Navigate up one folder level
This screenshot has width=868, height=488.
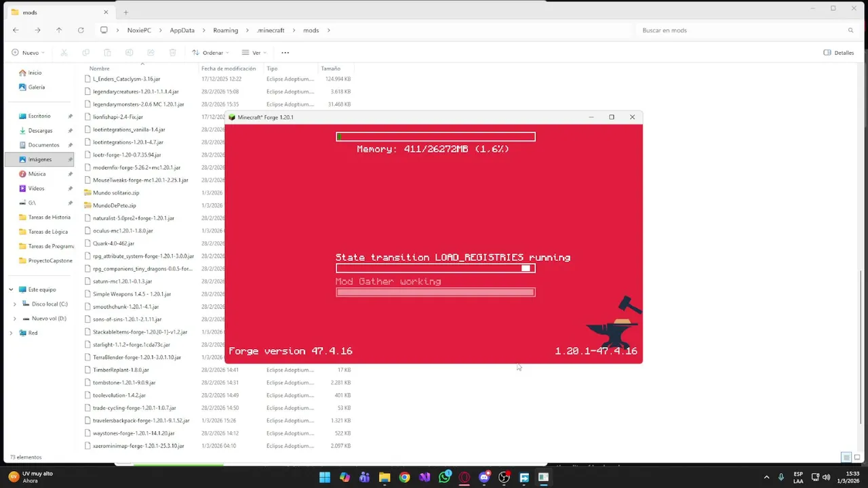coord(59,30)
